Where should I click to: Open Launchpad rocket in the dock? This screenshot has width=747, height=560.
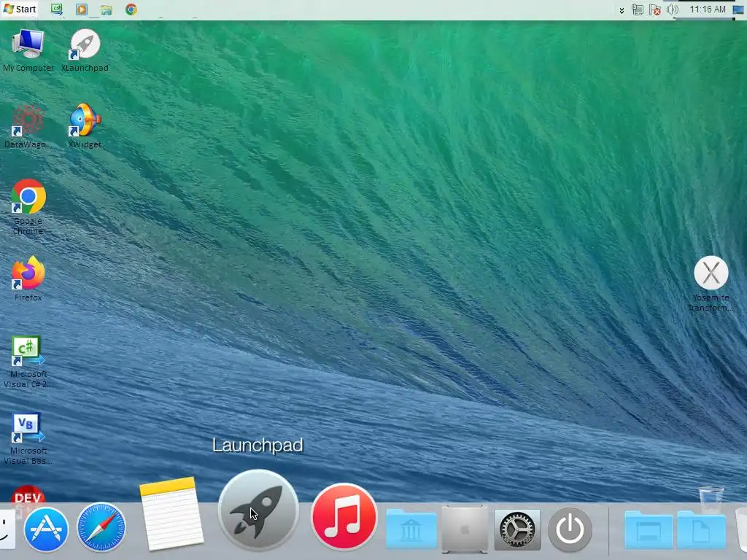pyautogui.click(x=258, y=510)
